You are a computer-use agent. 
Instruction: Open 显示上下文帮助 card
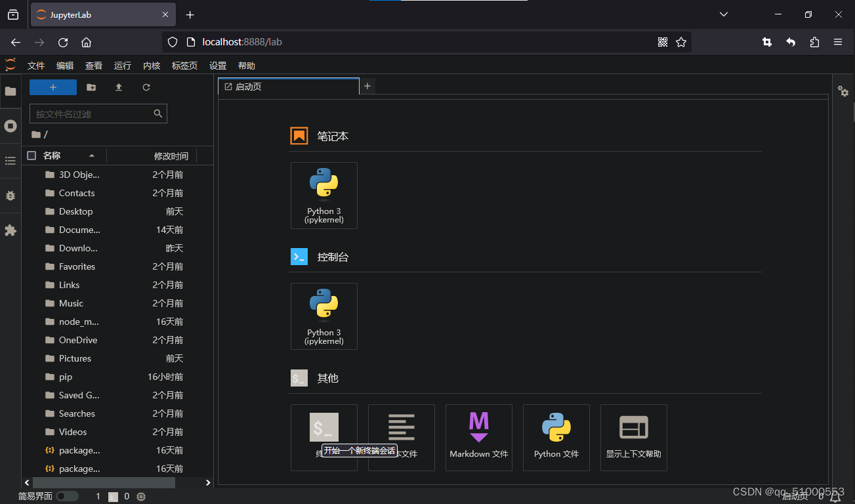click(634, 438)
